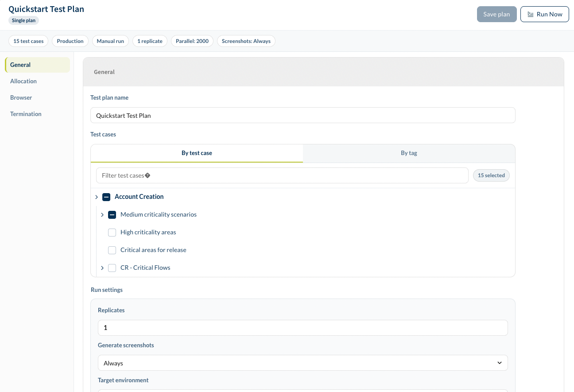This screenshot has height=392, width=574.
Task: Click the 15 selected badge
Action: pyautogui.click(x=491, y=175)
